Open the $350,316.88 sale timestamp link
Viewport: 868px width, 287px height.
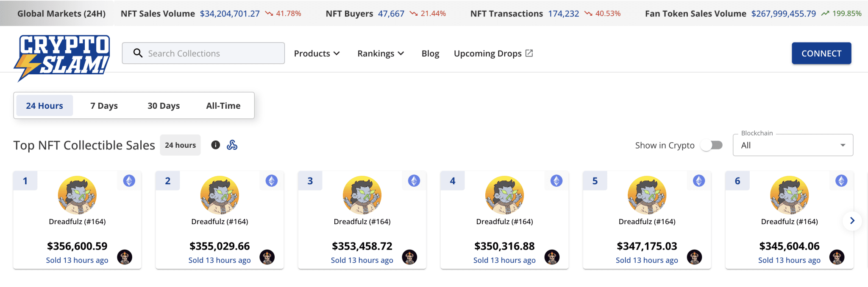504,260
